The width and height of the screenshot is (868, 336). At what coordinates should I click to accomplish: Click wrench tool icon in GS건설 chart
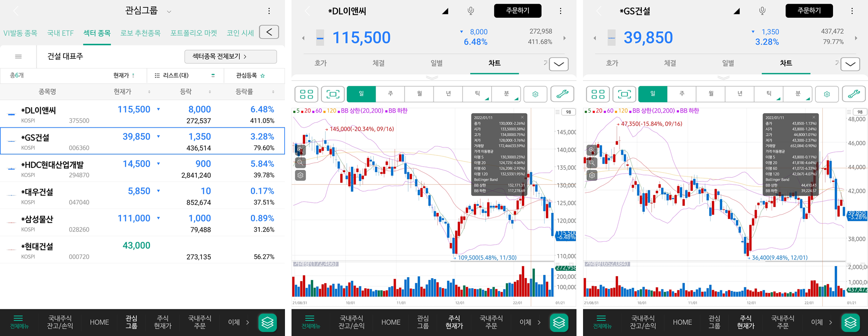point(854,94)
